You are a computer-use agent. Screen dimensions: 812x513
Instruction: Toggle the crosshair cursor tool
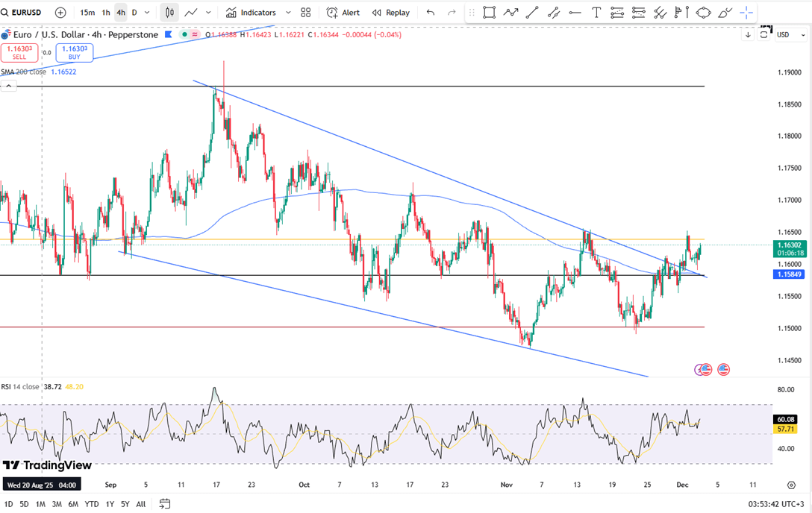[746, 13]
